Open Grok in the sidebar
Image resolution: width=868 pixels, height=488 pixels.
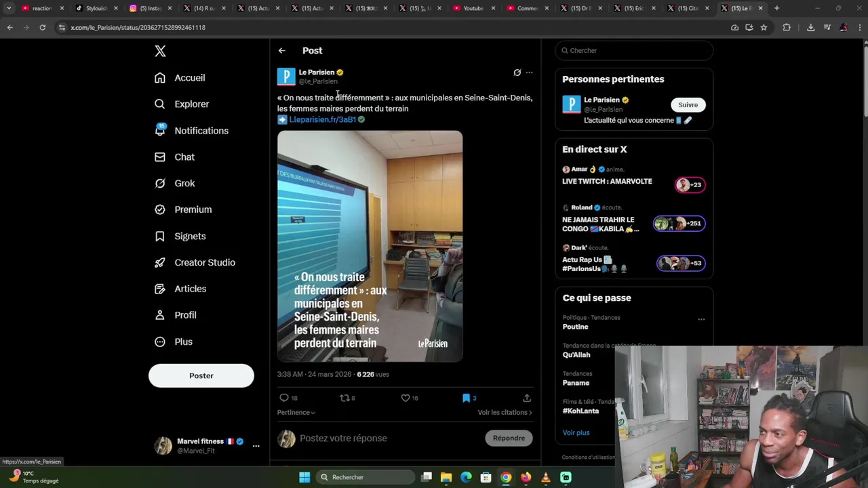pos(174,184)
